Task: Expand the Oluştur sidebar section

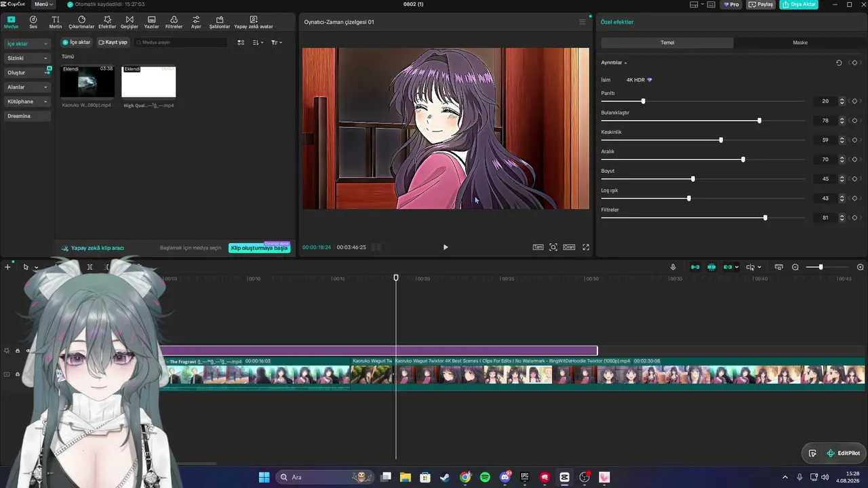Action: 28,73
